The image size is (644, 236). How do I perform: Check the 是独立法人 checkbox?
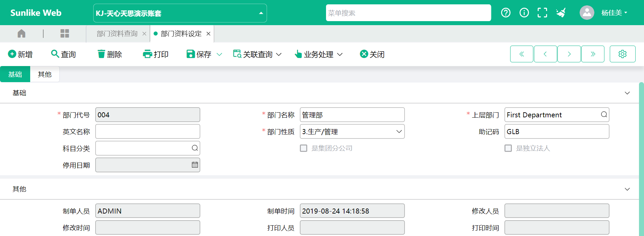coord(508,148)
